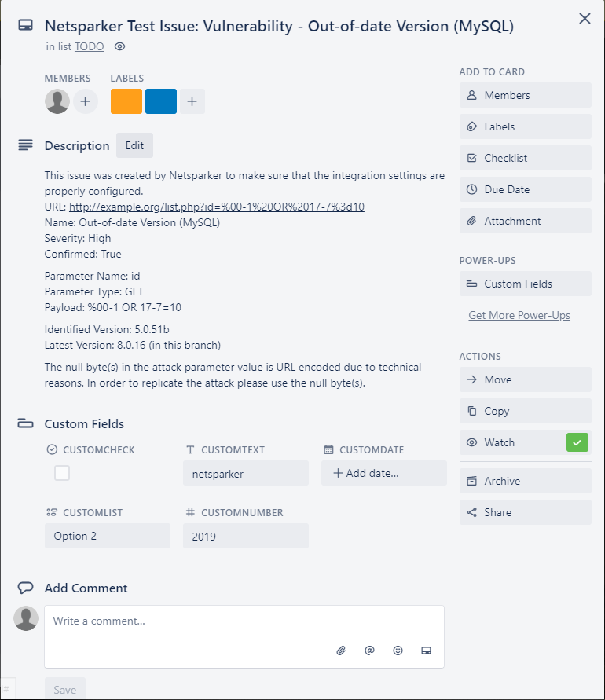Click the watch eye icon next to list TODO
The width and height of the screenshot is (605, 700).
coord(118,46)
